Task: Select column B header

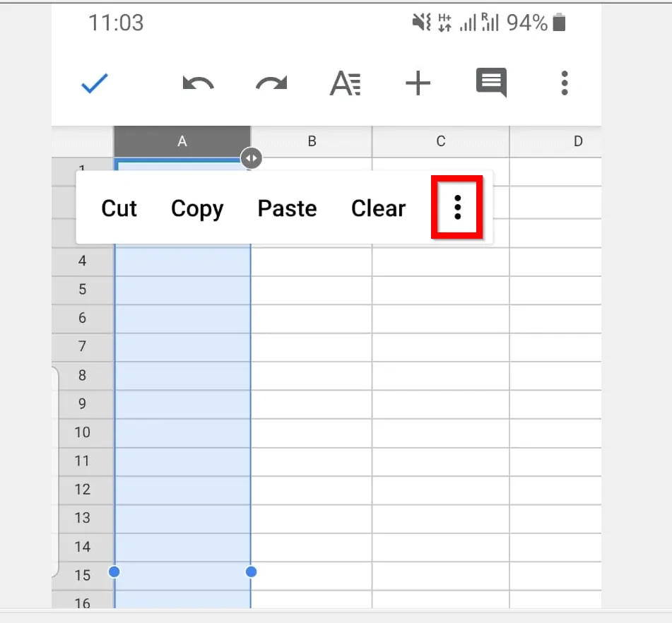Action: point(312,141)
